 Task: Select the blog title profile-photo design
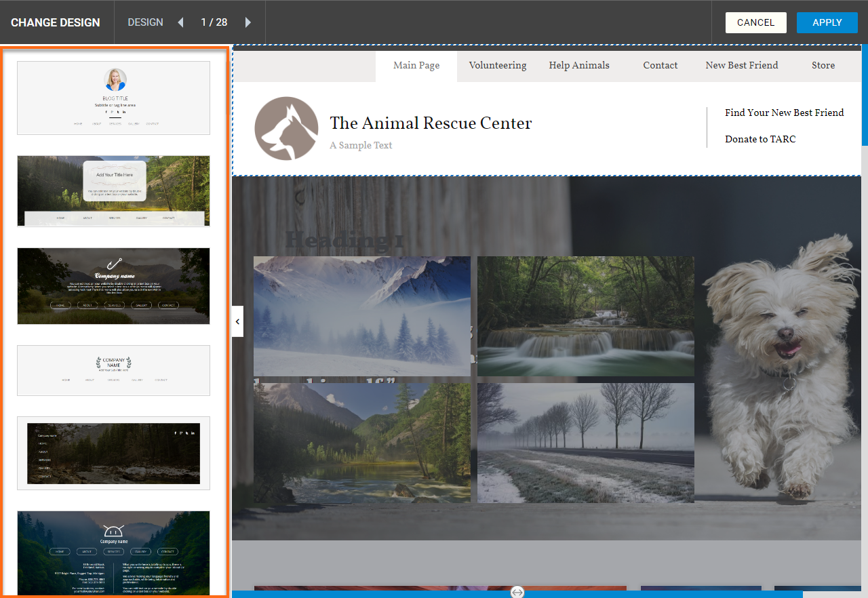point(113,98)
